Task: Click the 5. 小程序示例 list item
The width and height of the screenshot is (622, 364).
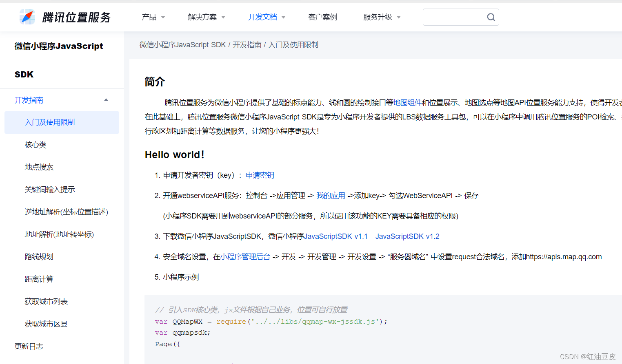Action: (177, 277)
